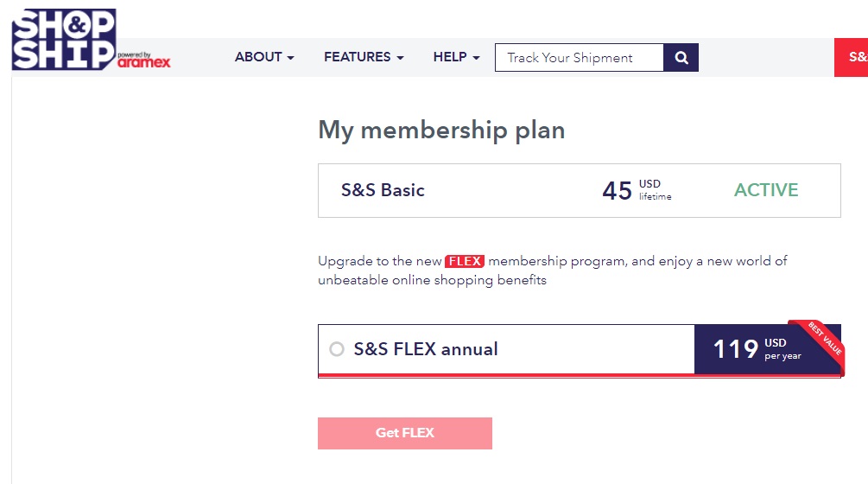868x484 pixels.
Task: Click the S&S FLEX annual plan name
Action: [426, 349]
